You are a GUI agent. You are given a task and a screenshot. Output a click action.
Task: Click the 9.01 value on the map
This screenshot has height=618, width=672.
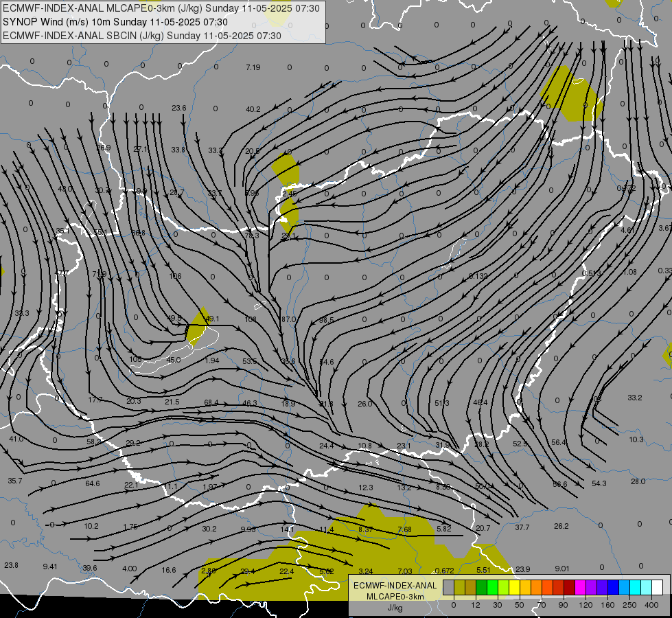pyautogui.click(x=562, y=569)
